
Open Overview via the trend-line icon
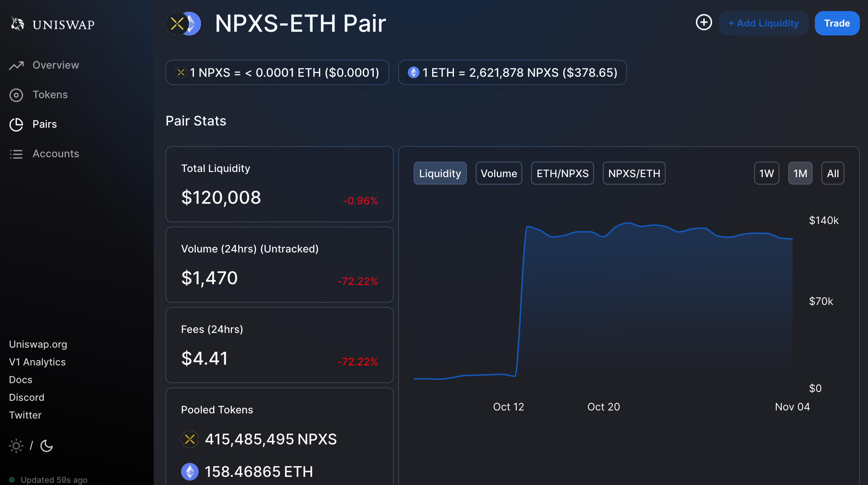[x=16, y=65]
